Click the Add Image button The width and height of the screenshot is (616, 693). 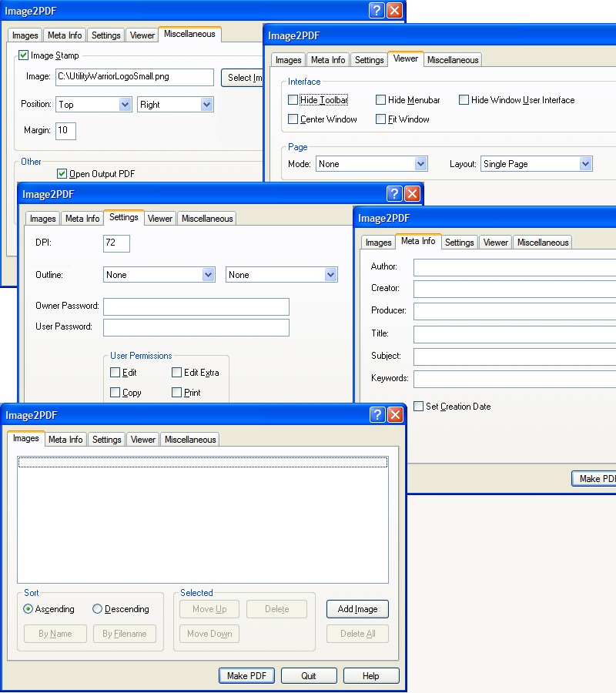click(357, 609)
